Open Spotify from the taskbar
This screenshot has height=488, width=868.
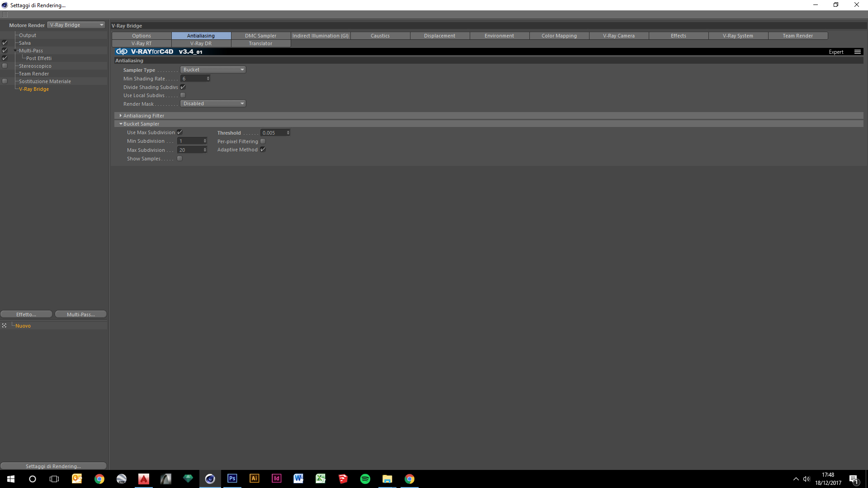pyautogui.click(x=365, y=479)
